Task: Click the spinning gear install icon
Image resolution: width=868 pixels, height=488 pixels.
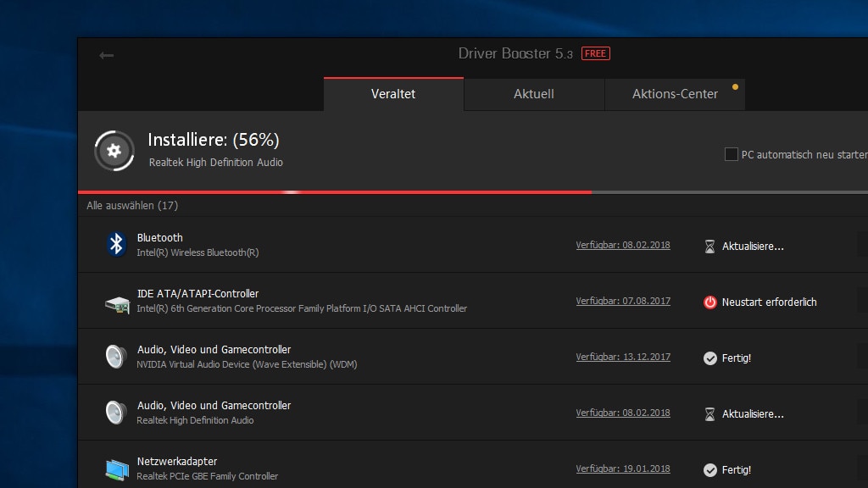Action: click(x=114, y=151)
